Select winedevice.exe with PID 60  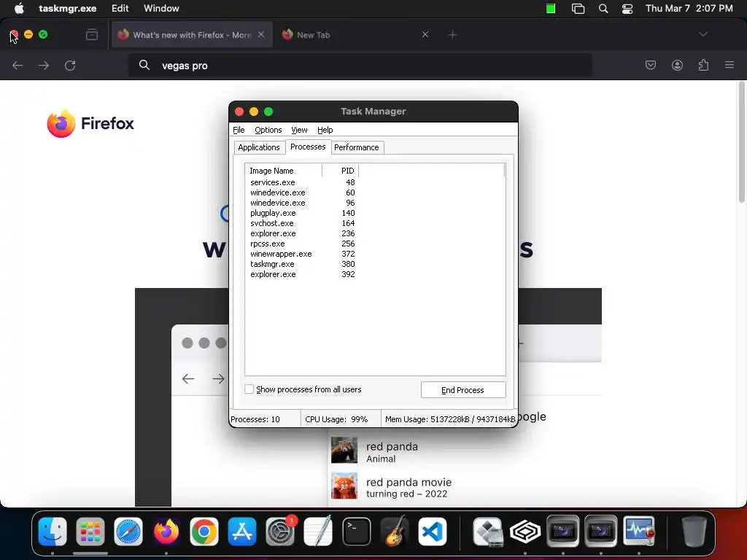(x=302, y=192)
